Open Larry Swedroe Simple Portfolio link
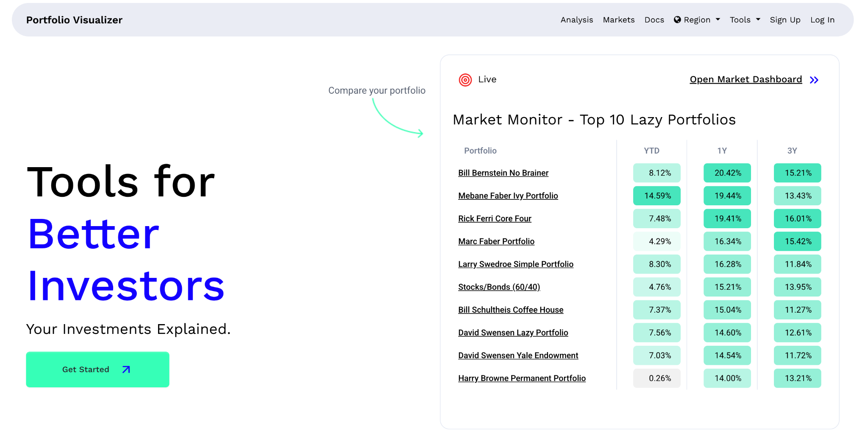 (515, 264)
